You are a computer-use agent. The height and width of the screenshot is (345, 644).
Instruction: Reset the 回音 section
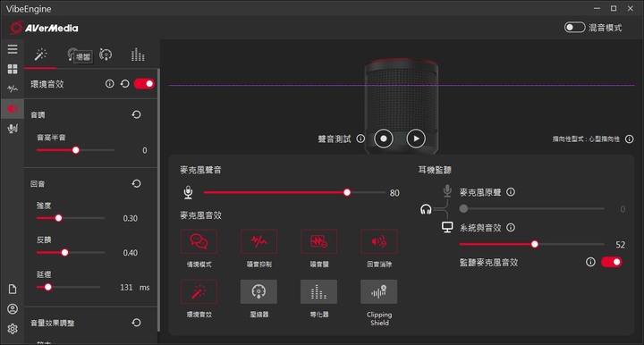(136, 183)
